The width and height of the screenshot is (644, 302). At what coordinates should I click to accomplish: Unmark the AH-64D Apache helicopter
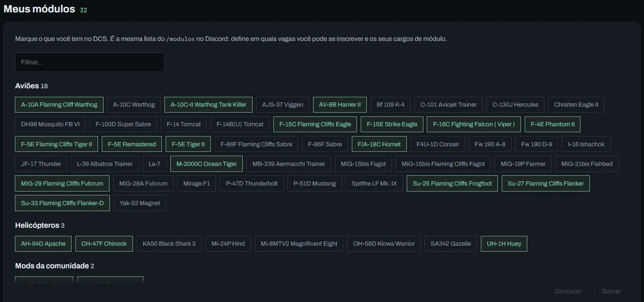[43, 244]
